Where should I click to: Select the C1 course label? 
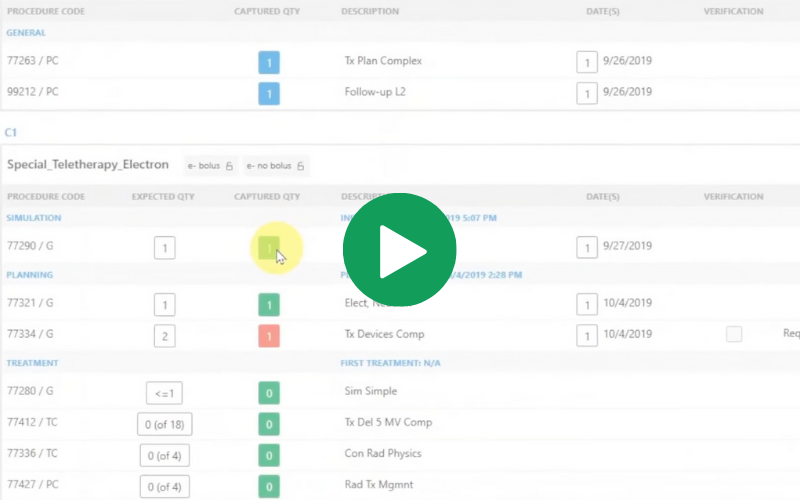11,132
